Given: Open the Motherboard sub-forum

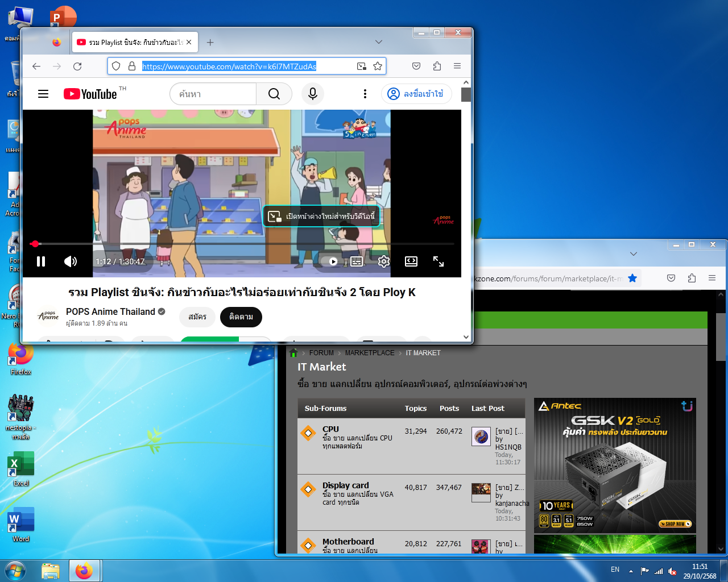Looking at the screenshot, I should coord(348,542).
